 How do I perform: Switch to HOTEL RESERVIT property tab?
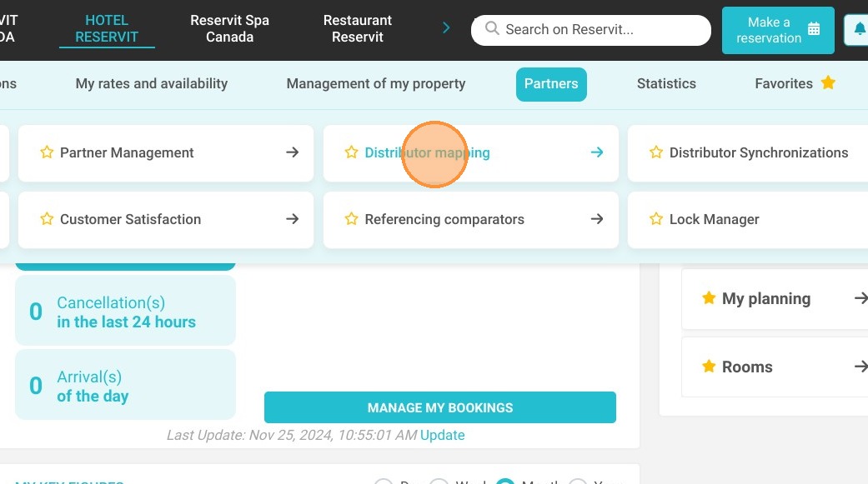107,29
